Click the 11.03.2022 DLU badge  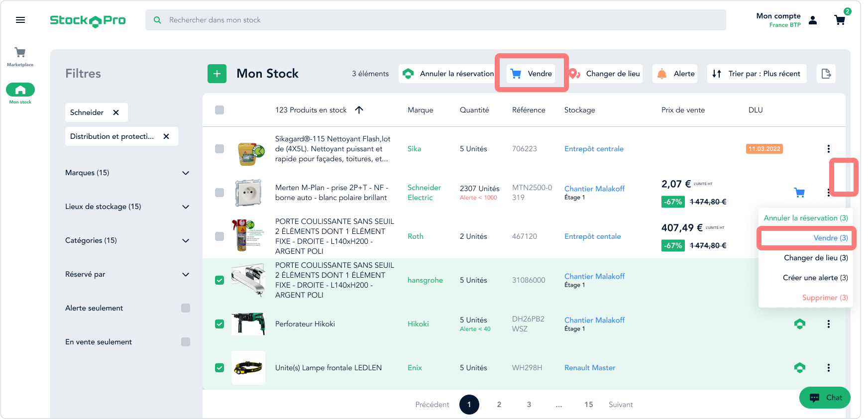pyautogui.click(x=764, y=149)
